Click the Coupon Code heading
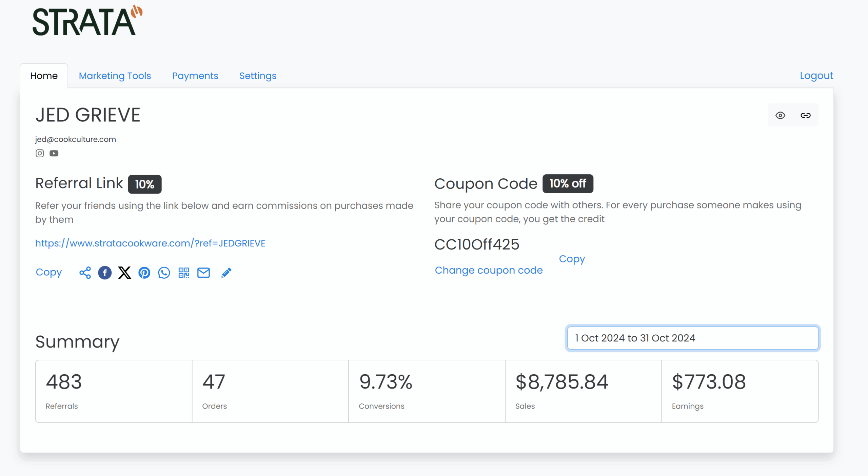Image resolution: width=868 pixels, height=476 pixels. 486,184
